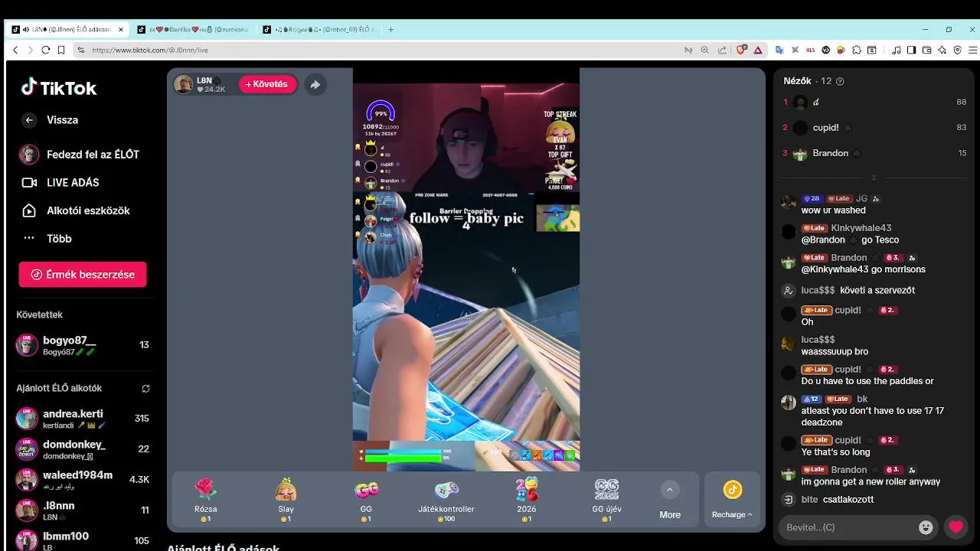Toggle browser sidebar panel
The height and width of the screenshot is (551, 980).
click(911, 50)
